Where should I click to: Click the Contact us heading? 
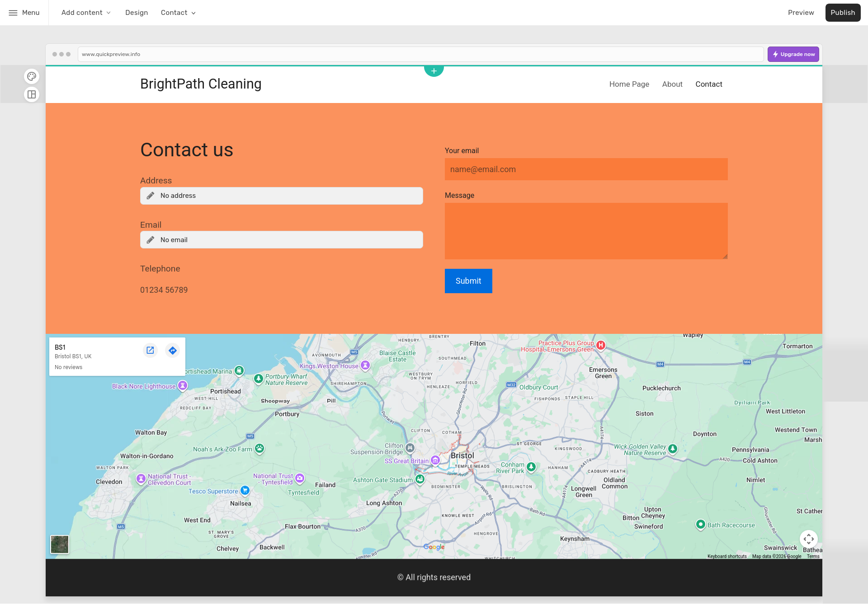[x=187, y=150]
